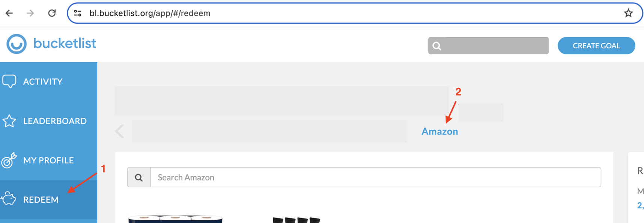Image resolution: width=644 pixels, height=223 pixels.
Task: Select the Leaderboard star icon
Action: tap(9, 121)
